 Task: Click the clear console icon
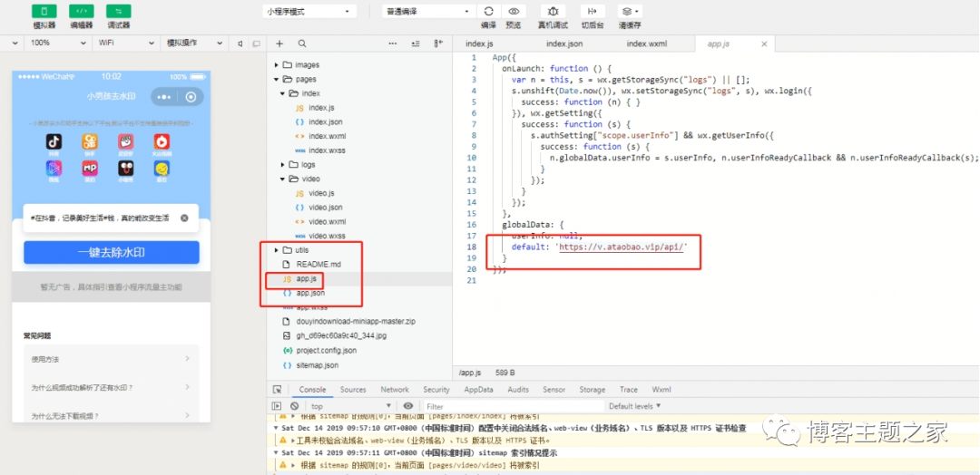coord(294,406)
